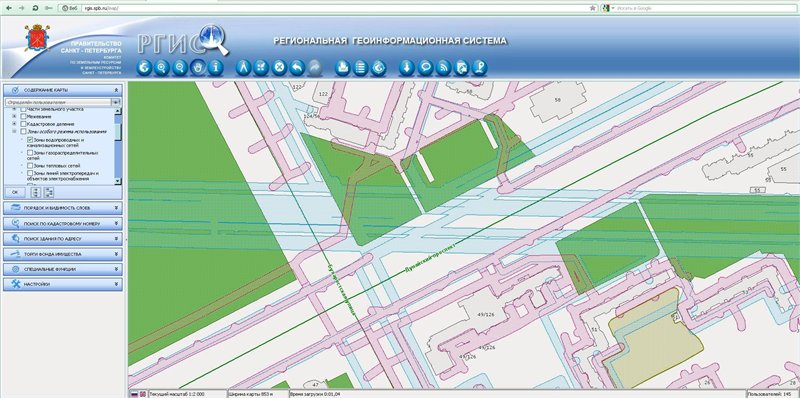Viewport: 800px width, 398px height.
Task: Click the print map icon
Action: coord(342,68)
